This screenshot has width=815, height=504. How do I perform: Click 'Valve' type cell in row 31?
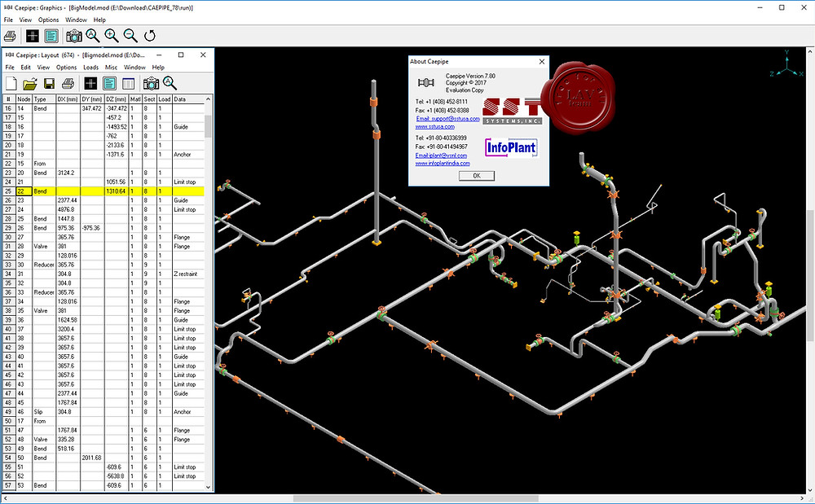point(44,247)
